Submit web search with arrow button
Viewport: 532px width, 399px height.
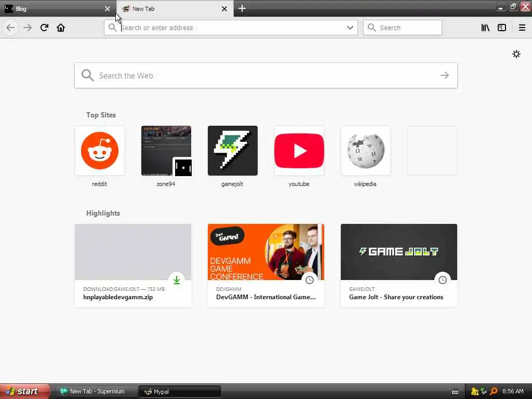pos(445,75)
